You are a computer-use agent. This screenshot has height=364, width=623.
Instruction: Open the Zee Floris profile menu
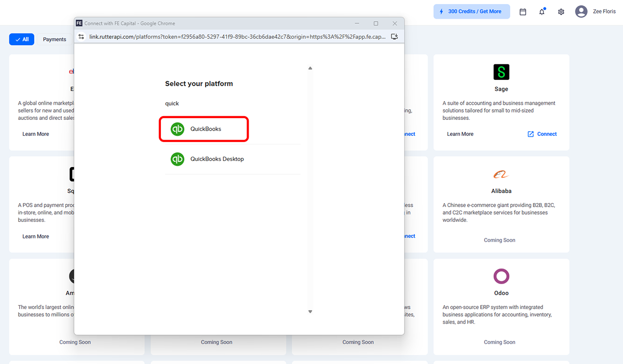(x=604, y=11)
